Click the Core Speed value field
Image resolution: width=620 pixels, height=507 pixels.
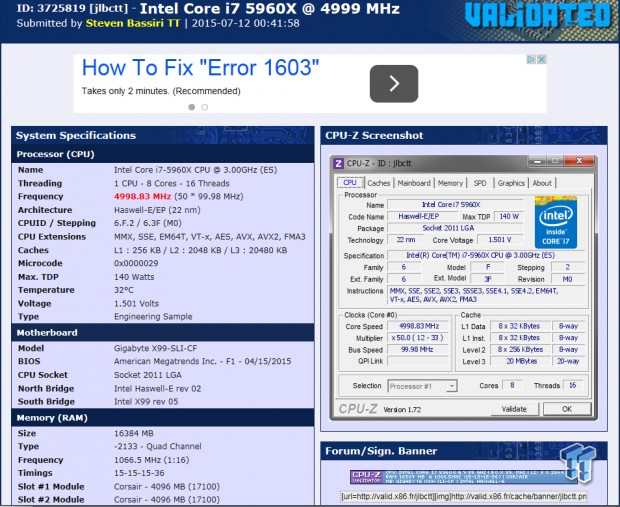click(x=419, y=326)
